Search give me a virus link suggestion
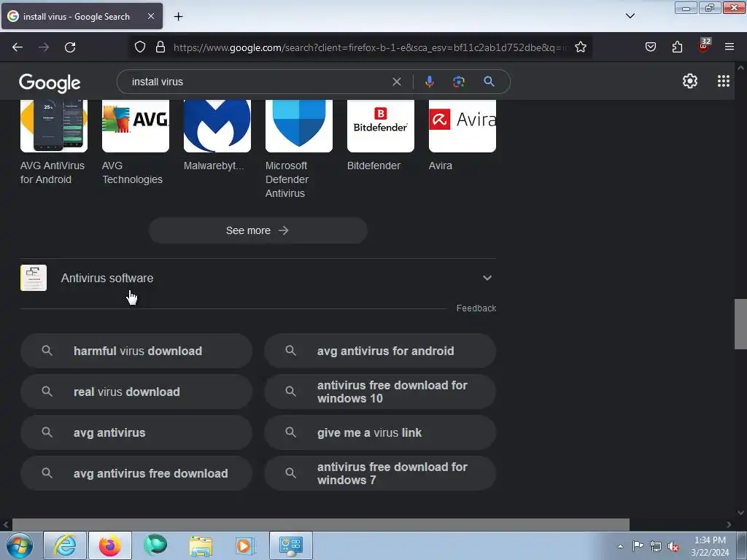 click(x=380, y=433)
